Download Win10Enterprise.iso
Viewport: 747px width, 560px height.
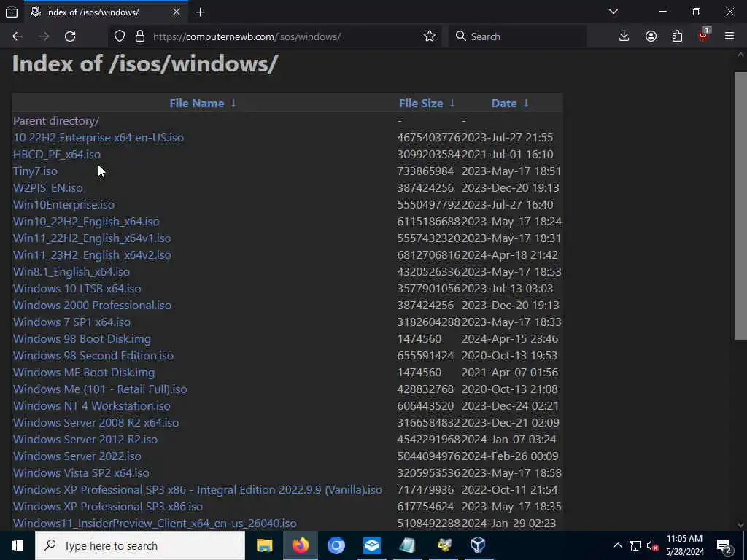(x=64, y=205)
